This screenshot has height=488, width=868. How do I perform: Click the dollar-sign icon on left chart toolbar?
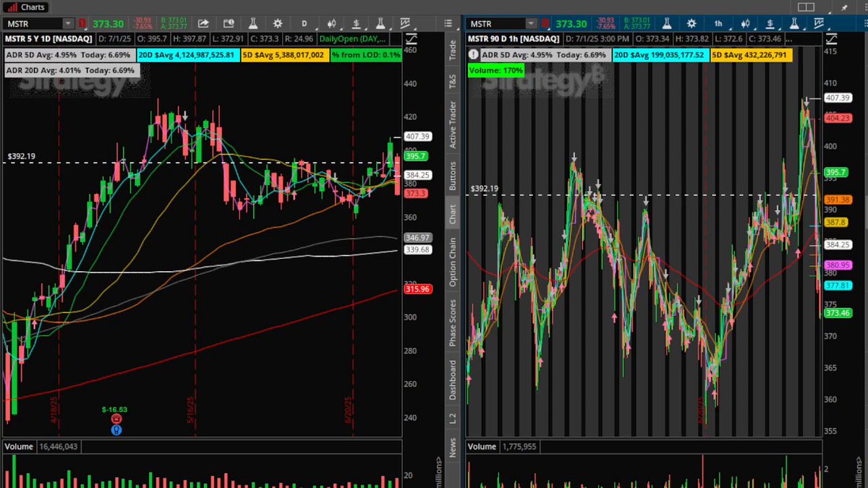coord(357,23)
